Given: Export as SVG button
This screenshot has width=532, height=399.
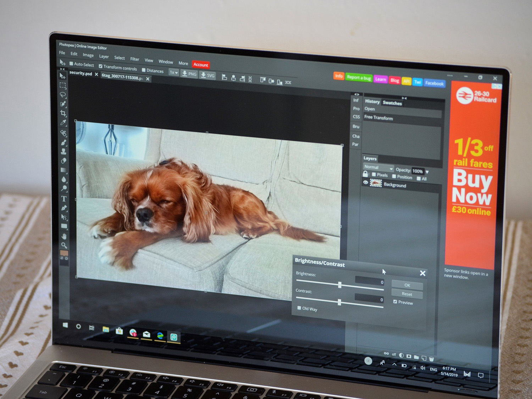Looking at the screenshot, I should point(208,75).
